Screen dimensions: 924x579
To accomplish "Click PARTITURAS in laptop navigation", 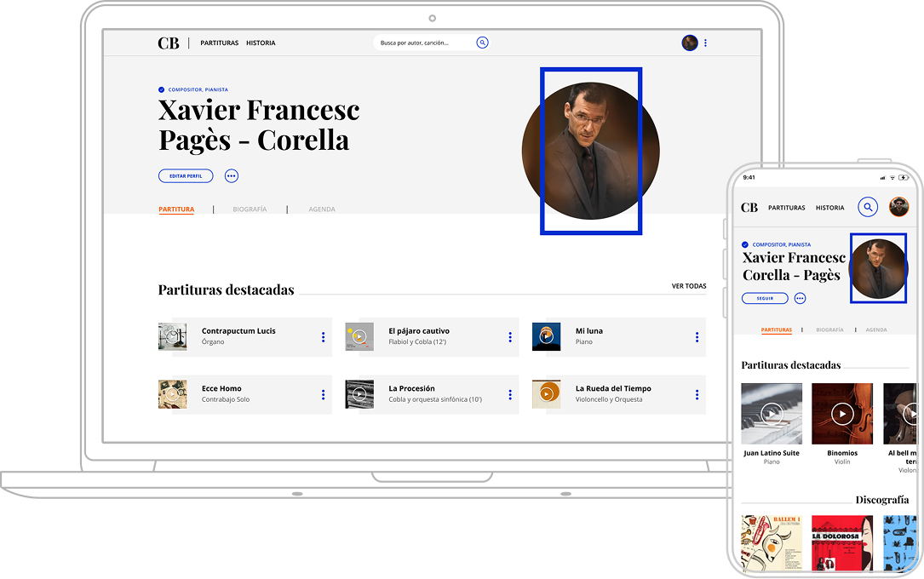I will pos(219,43).
